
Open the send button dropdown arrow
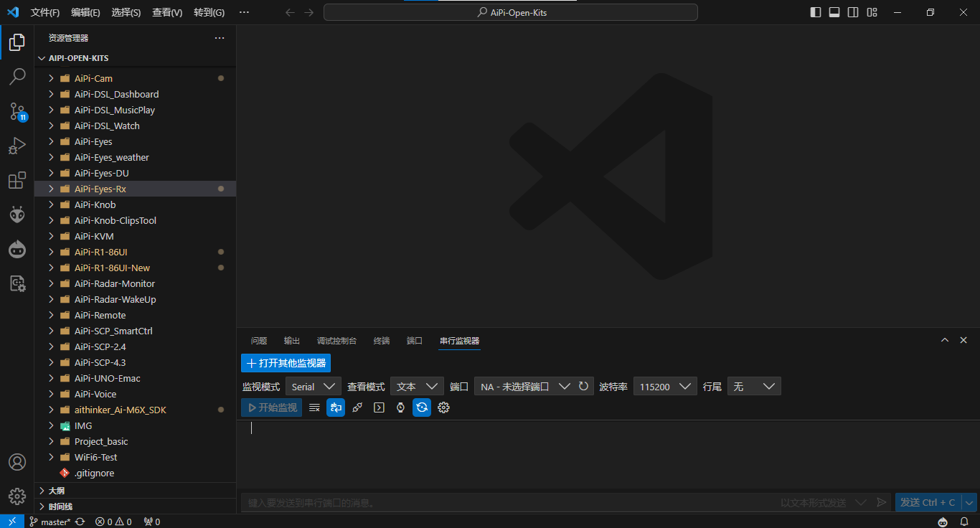970,502
